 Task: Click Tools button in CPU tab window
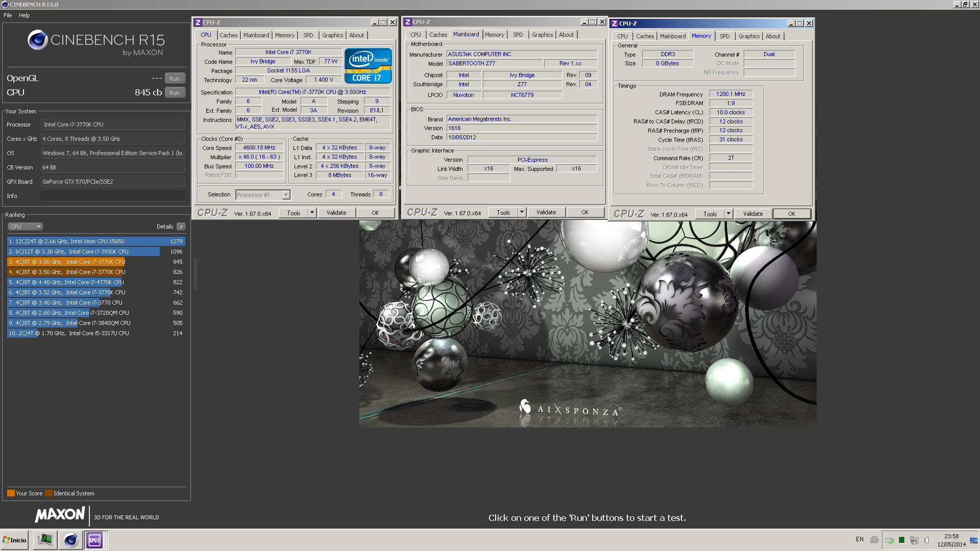coord(294,213)
